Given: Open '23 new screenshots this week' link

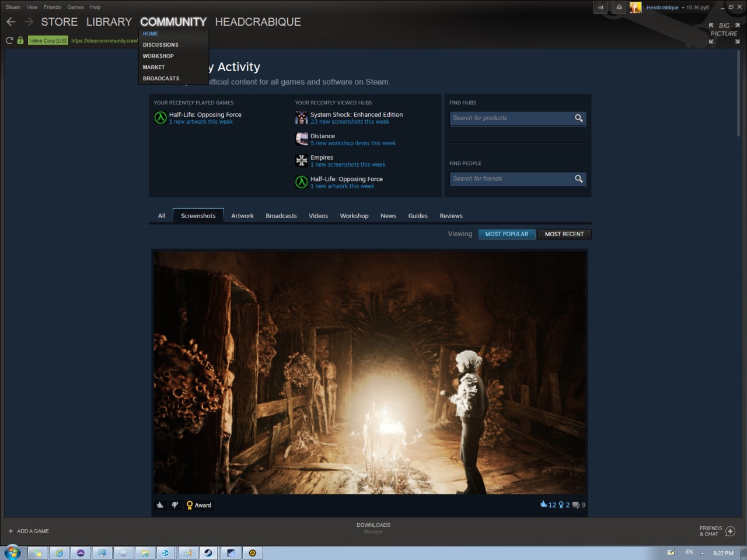Looking at the screenshot, I should 350,122.
